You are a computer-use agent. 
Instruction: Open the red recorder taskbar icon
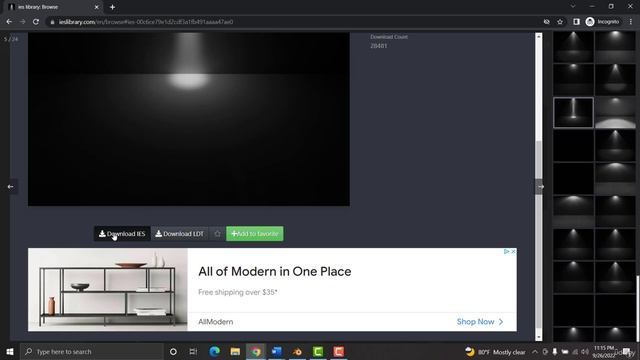click(x=338, y=351)
